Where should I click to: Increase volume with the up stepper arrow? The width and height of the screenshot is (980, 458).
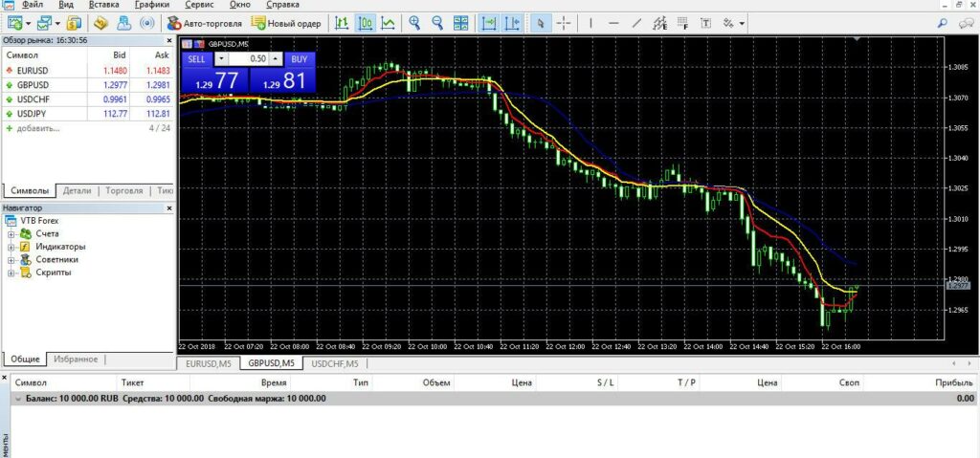coord(277,58)
